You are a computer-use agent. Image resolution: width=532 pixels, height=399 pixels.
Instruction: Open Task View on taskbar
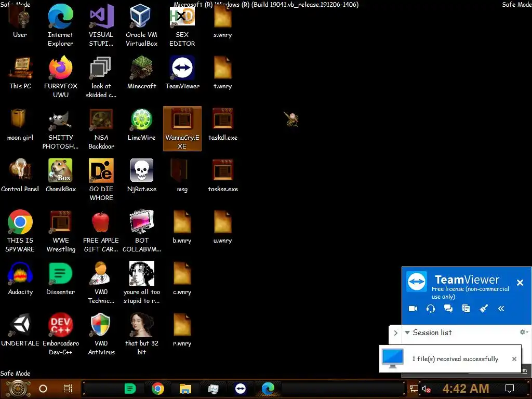[x=68, y=389]
